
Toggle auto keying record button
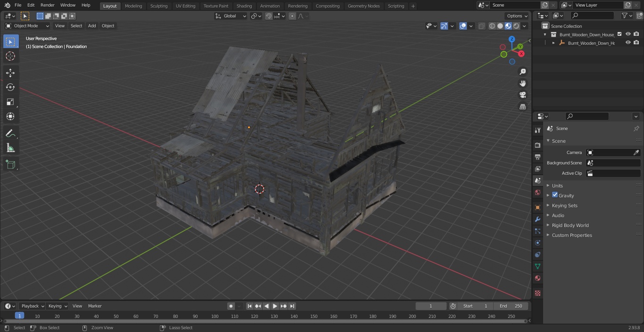[x=231, y=306]
